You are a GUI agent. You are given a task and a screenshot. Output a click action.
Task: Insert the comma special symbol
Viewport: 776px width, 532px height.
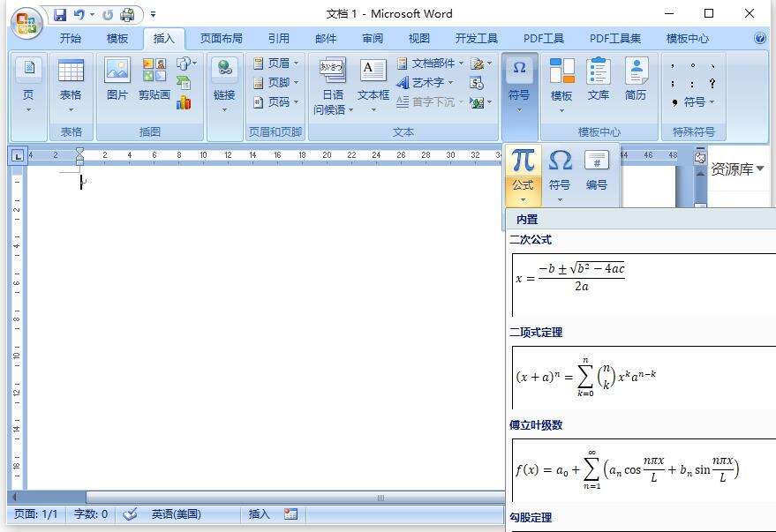click(x=673, y=65)
